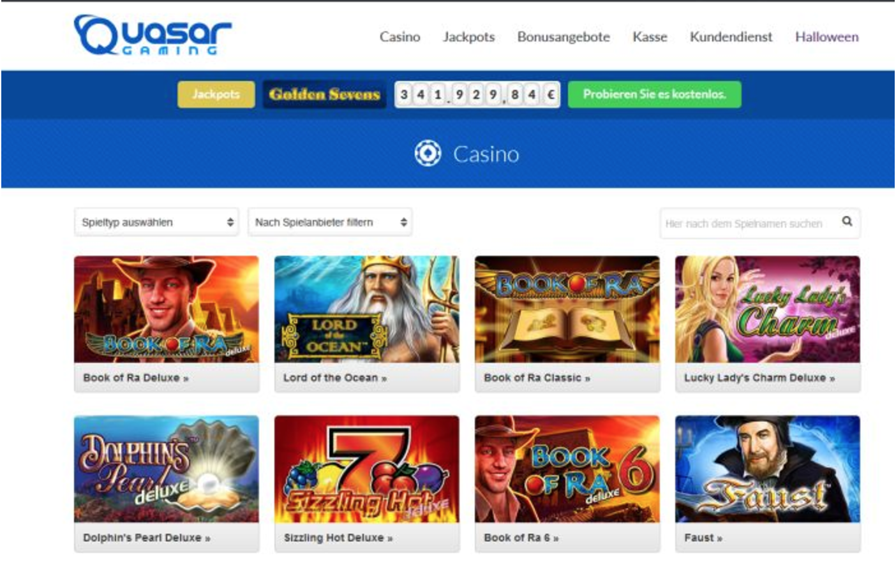This screenshot has width=896, height=588.
Task: Open the Lord of the Ocean thumbnail
Action: click(367, 309)
